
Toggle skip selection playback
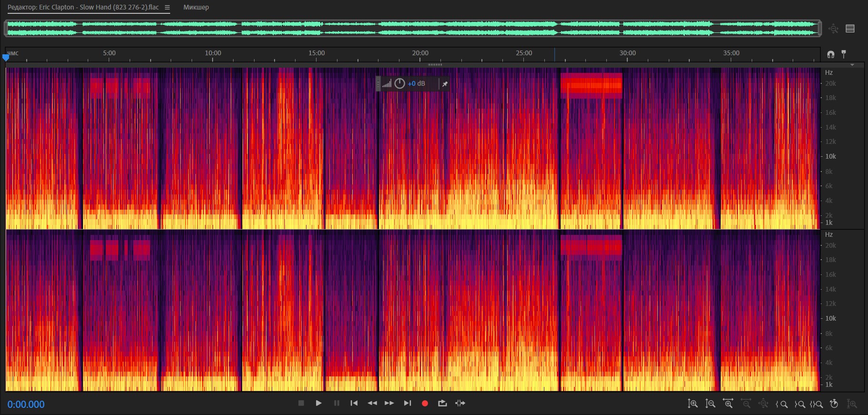pos(460,403)
